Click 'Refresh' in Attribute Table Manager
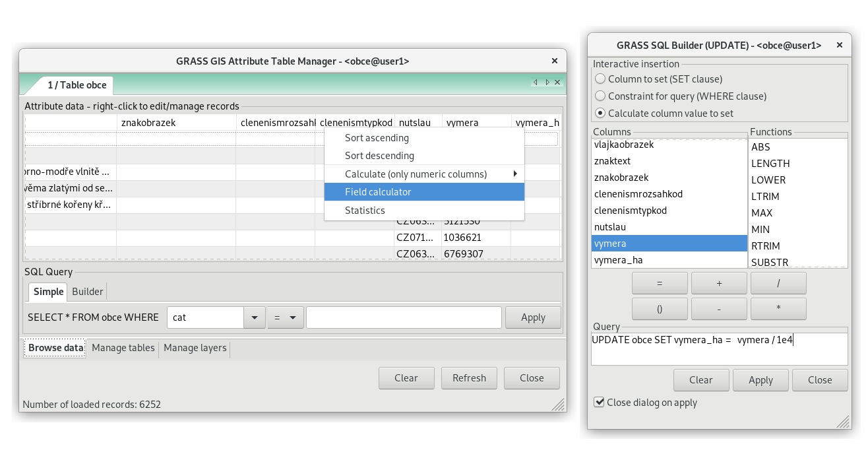 click(470, 378)
